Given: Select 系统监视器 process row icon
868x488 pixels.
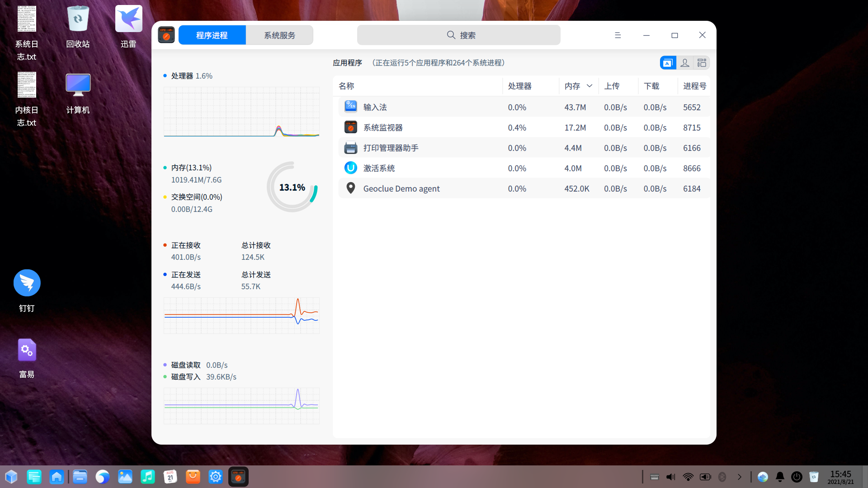Looking at the screenshot, I should [x=350, y=127].
